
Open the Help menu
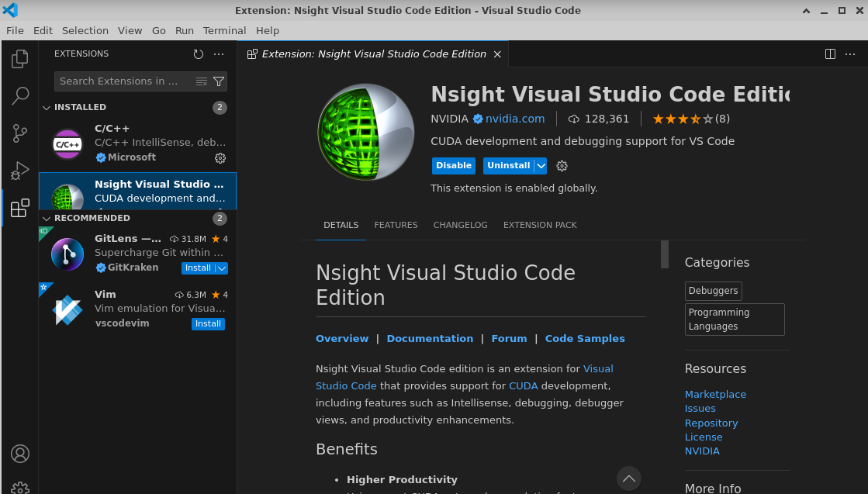pos(268,30)
